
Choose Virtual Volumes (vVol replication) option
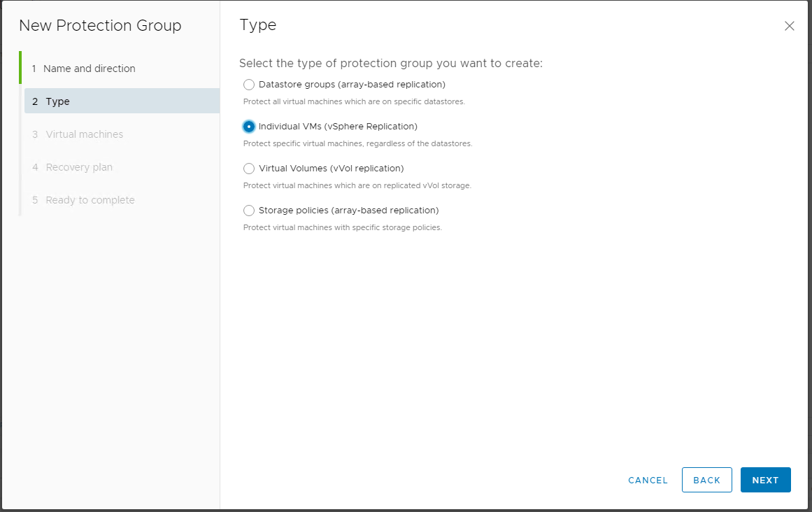point(249,169)
